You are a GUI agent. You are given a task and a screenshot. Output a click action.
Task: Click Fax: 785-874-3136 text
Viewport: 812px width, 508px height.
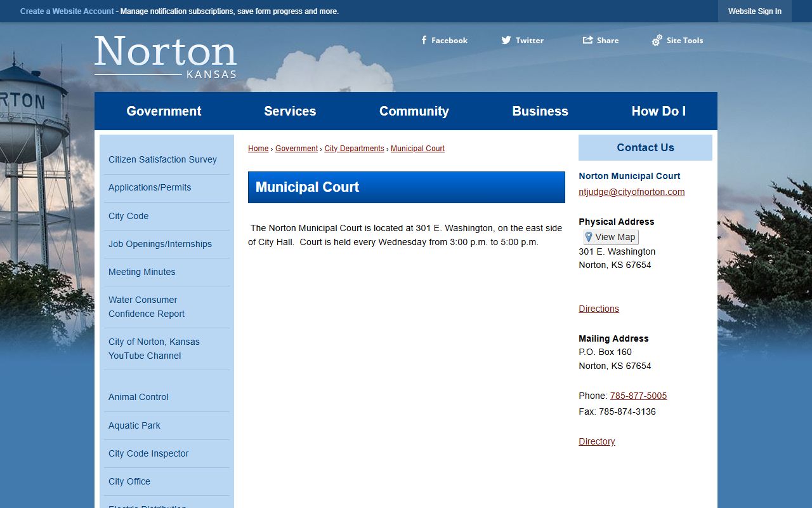pos(617,411)
